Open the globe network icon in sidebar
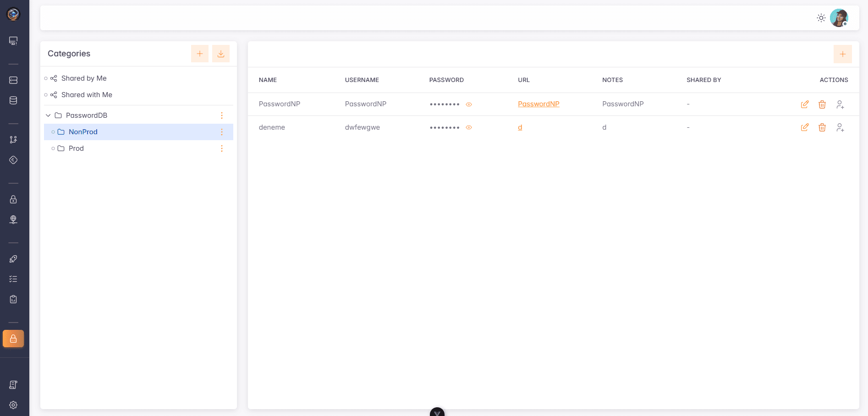868x416 pixels. point(13,219)
